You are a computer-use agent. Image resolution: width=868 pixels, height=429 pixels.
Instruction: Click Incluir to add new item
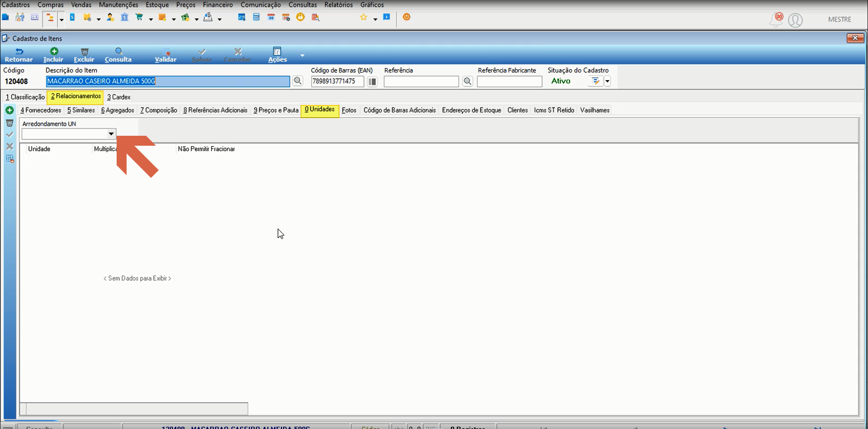pyautogui.click(x=53, y=55)
